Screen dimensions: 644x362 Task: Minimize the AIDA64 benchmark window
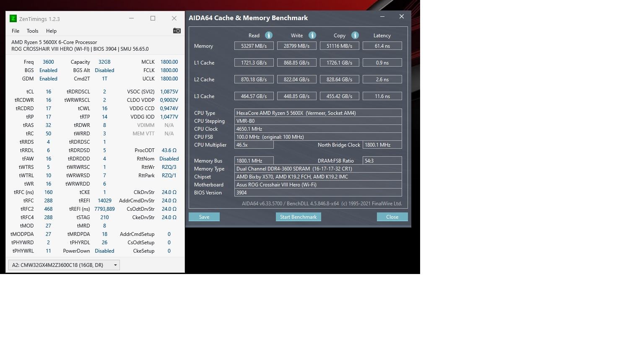coord(382,17)
